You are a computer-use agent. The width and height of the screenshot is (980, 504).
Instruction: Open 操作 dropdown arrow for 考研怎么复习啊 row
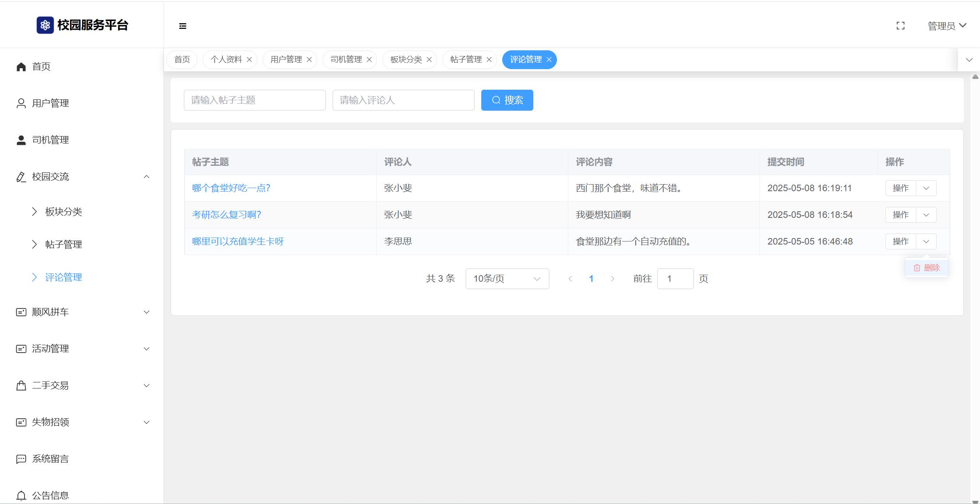(x=926, y=215)
